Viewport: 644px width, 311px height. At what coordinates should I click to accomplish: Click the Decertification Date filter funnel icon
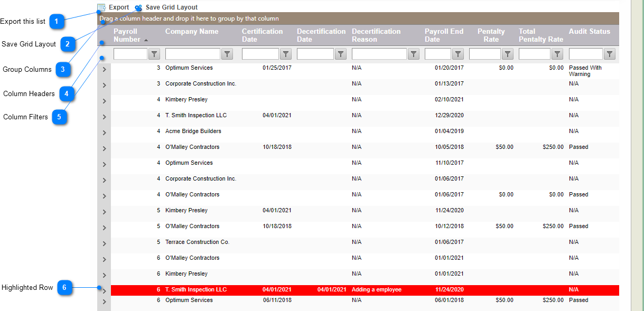341,54
